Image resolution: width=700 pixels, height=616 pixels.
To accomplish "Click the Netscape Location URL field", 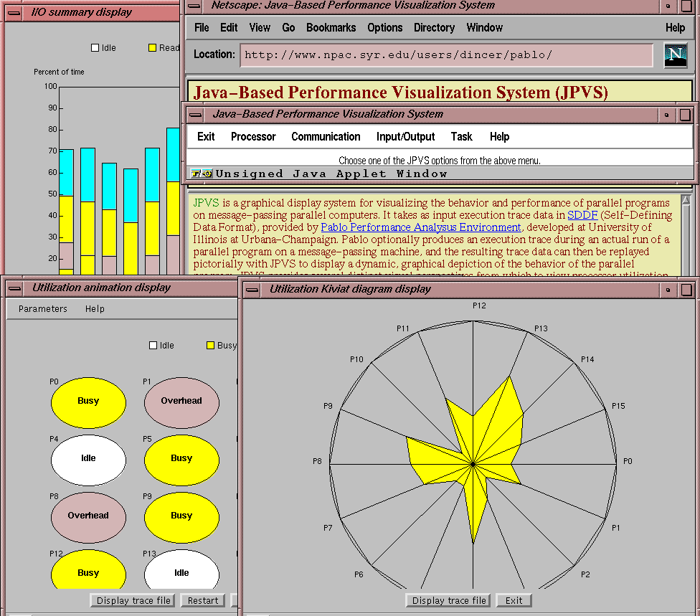I will [x=446, y=55].
